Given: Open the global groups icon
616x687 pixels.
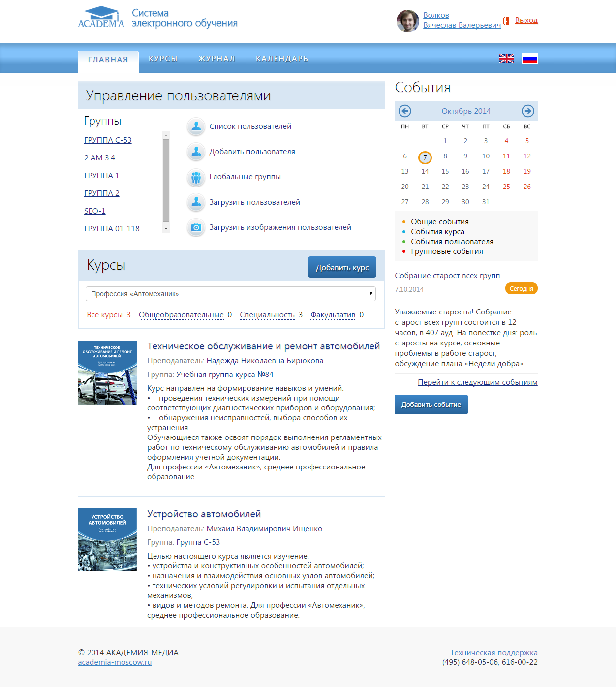Looking at the screenshot, I should (x=196, y=177).
